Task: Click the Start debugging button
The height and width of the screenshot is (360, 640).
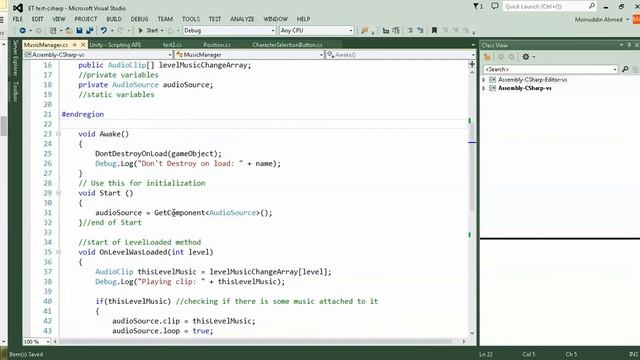Action: (148, 31)
